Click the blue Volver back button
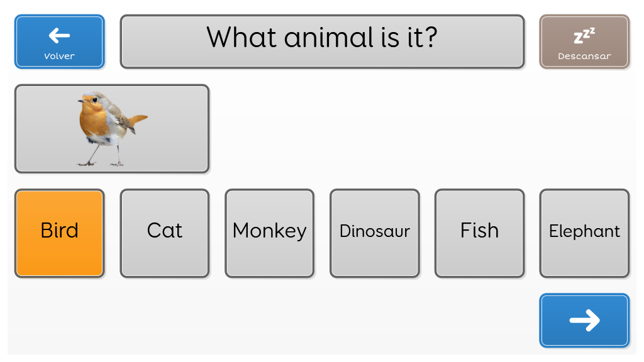This screenshot has width=644, height=362. 60,41
